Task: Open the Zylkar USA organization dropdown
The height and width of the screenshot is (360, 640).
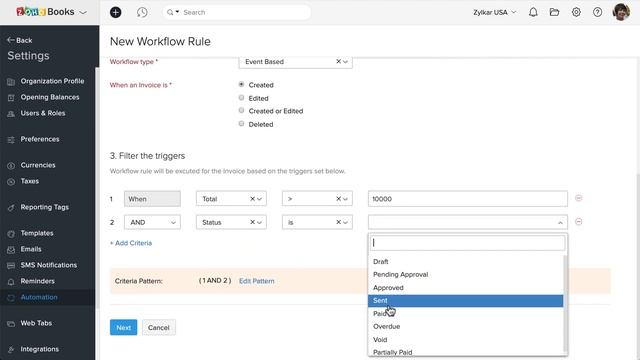Action: pyautogui.click(x=495, y=12)
